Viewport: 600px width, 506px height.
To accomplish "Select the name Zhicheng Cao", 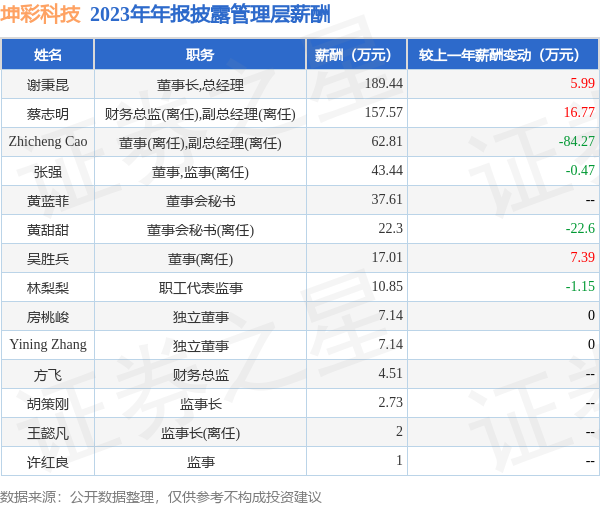I will point(48,142).
